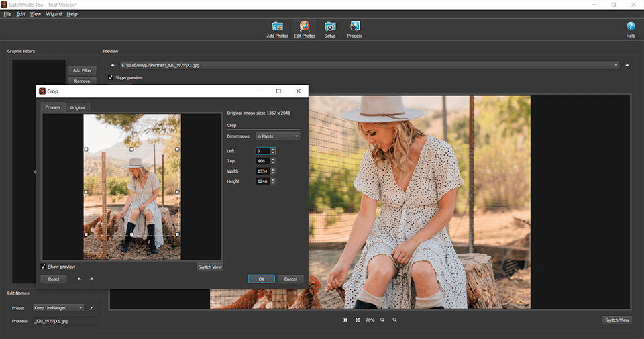Maximize the Crop dialog window

pos(278,91)
